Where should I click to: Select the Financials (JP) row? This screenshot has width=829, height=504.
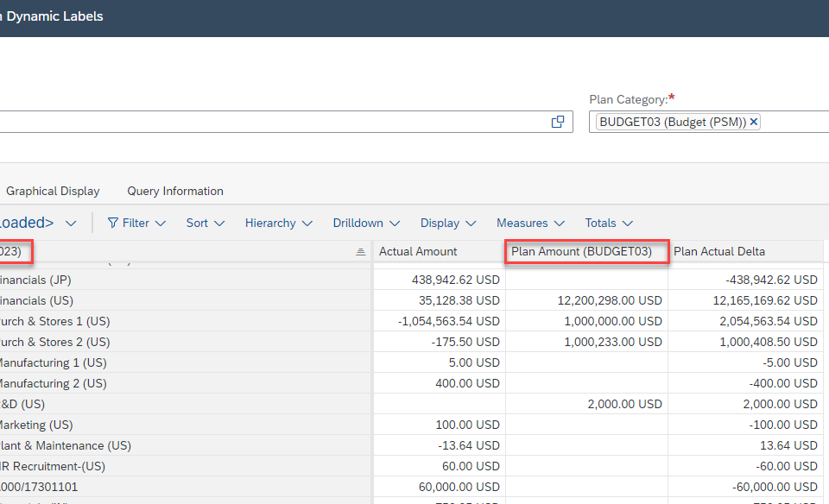[x=185, y=280]
